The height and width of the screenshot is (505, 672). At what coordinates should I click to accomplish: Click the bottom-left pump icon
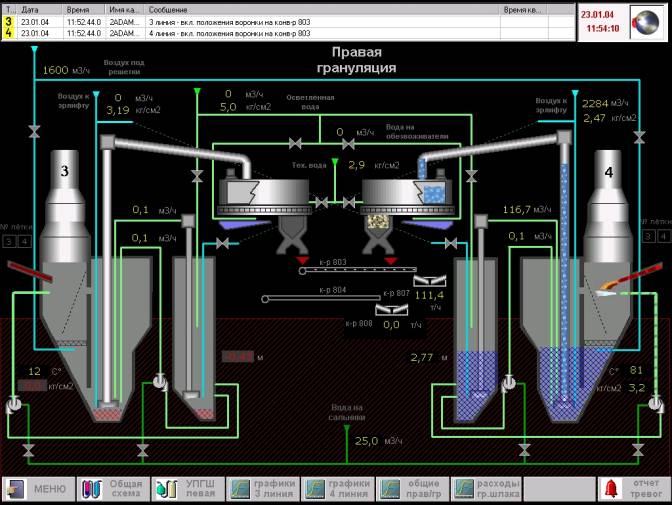pyautogui.click(x=12, y=403)
